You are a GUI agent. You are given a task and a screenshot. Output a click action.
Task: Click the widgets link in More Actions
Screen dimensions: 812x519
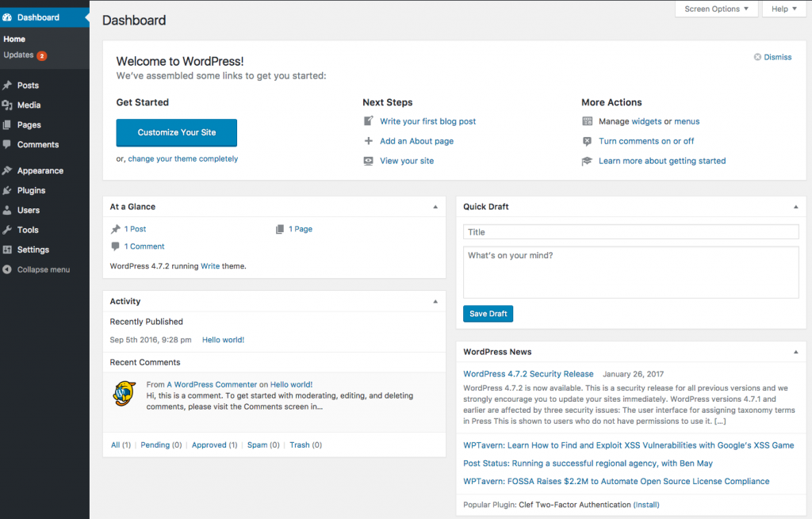[x=646, y=121]
